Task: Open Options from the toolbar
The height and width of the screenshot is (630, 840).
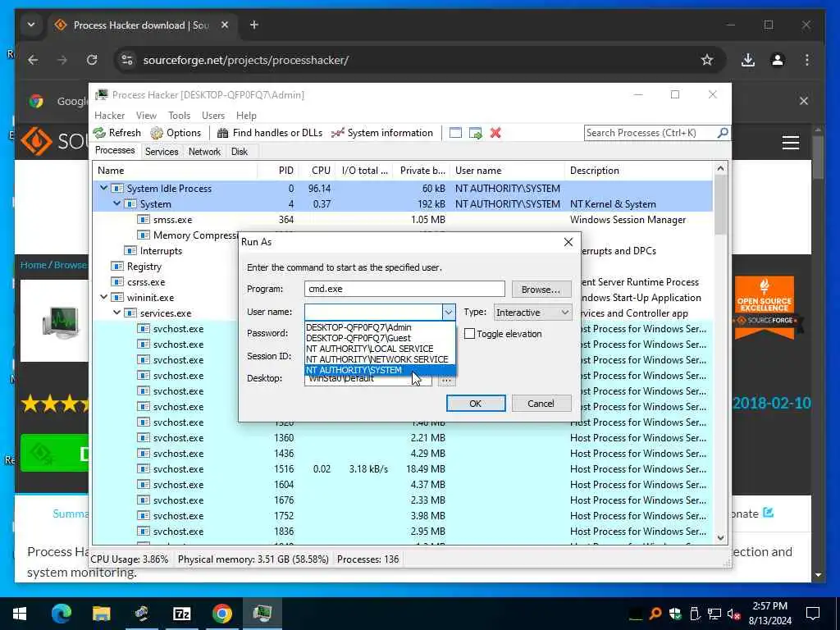Action: [176, 133]
